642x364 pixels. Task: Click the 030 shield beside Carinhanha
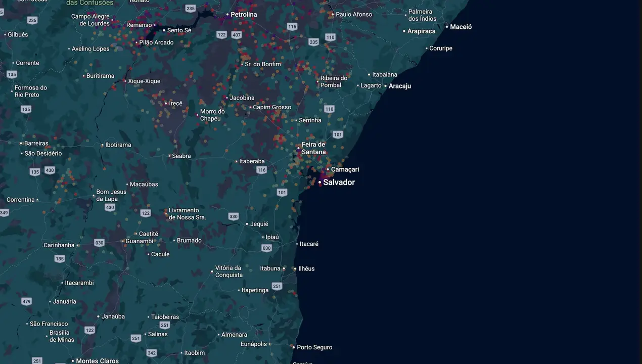[99, 243]
